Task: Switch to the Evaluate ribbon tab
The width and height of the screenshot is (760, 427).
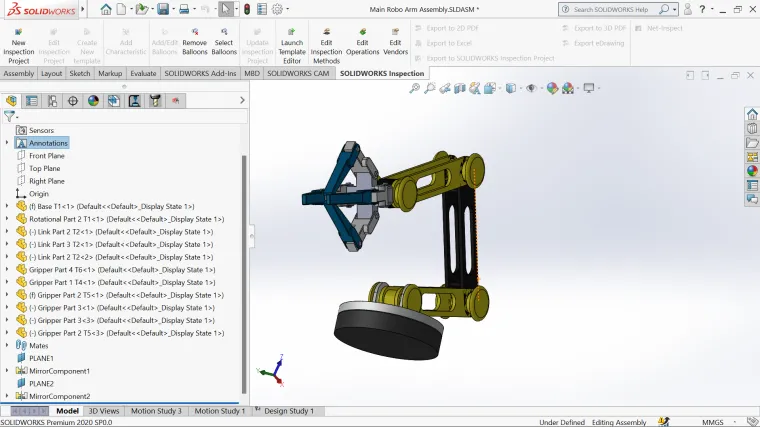Action: [142, 73]
